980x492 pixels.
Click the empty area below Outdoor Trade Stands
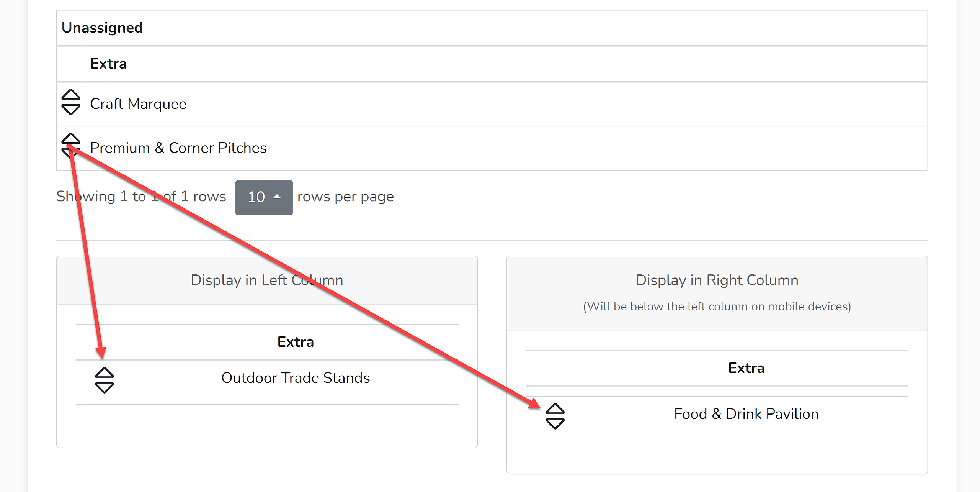tap(267, 426)
